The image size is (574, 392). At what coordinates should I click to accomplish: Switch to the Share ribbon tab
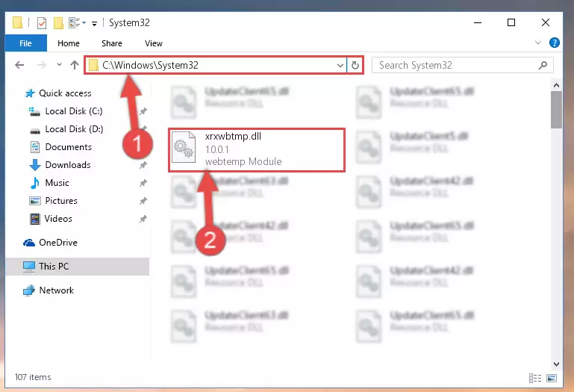[x=112, y=43]
